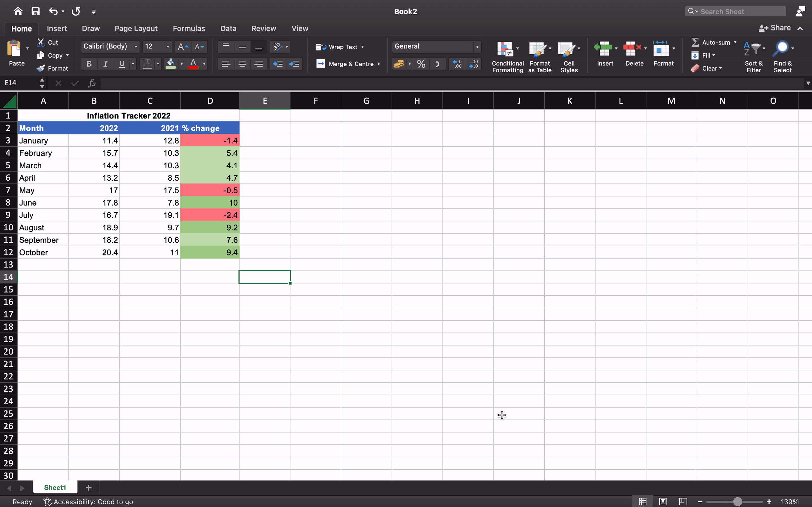Click the Share button
The width and height of the screenshot is (812, 507).
point(775,28)
